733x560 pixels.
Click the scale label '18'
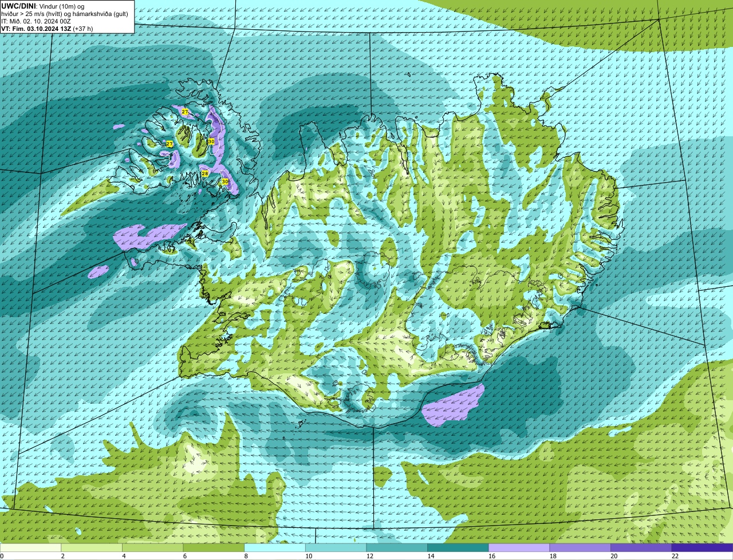coord(553,556)
